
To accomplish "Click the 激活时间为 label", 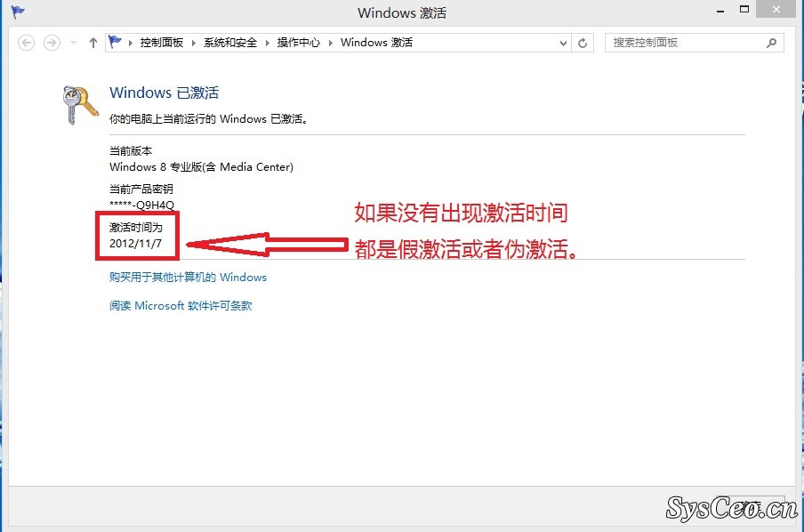I will [136, 227].
